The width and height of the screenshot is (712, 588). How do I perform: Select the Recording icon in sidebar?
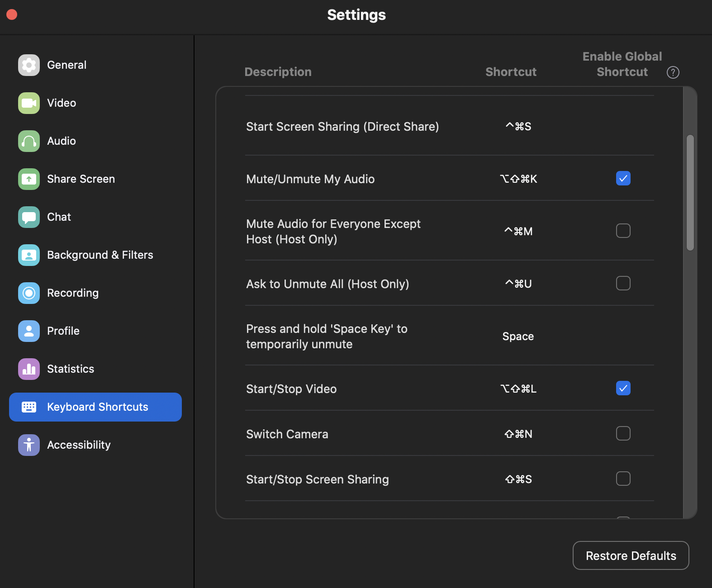[29, 293]
